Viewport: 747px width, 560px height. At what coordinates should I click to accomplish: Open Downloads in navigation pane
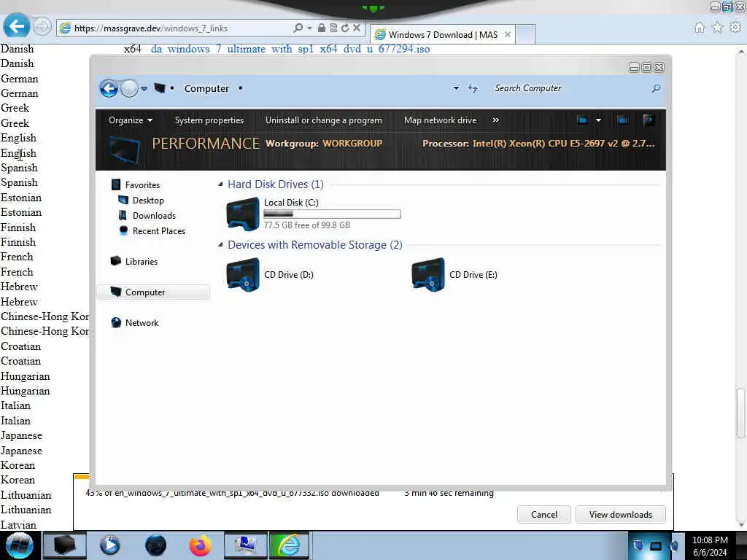[154, 216]
